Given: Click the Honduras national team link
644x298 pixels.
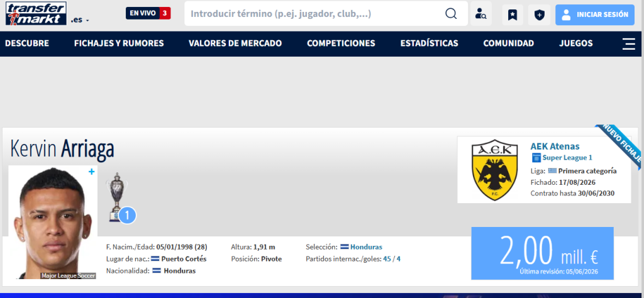Looking at the screenshot, I should [366, 247].
